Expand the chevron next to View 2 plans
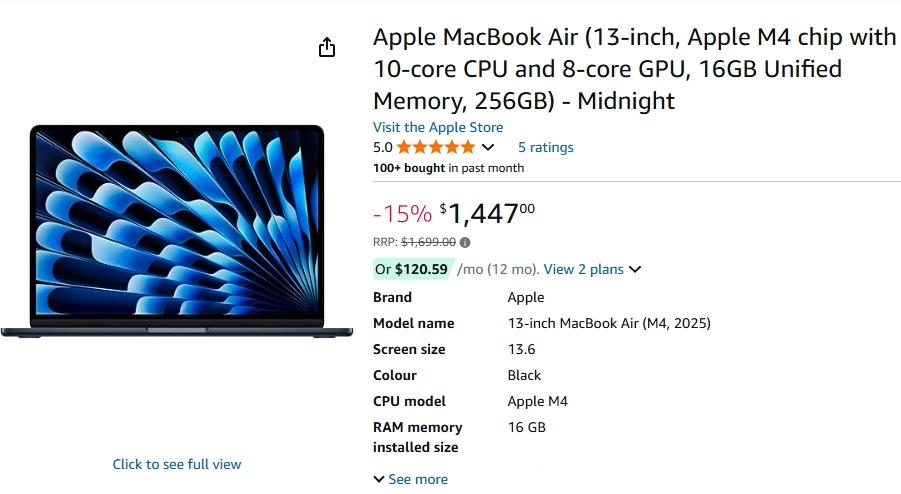Viewport: 901px width, 494px height. [635, 269]
